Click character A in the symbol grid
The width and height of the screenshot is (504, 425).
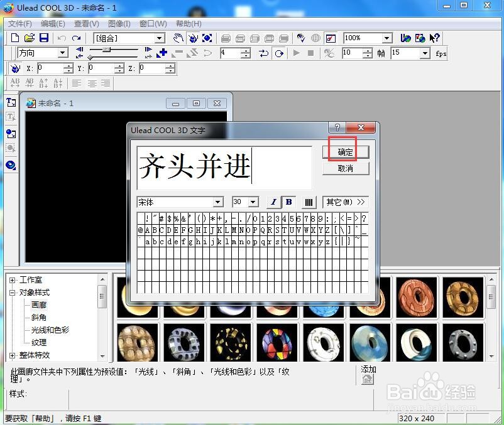coord(148,230)
